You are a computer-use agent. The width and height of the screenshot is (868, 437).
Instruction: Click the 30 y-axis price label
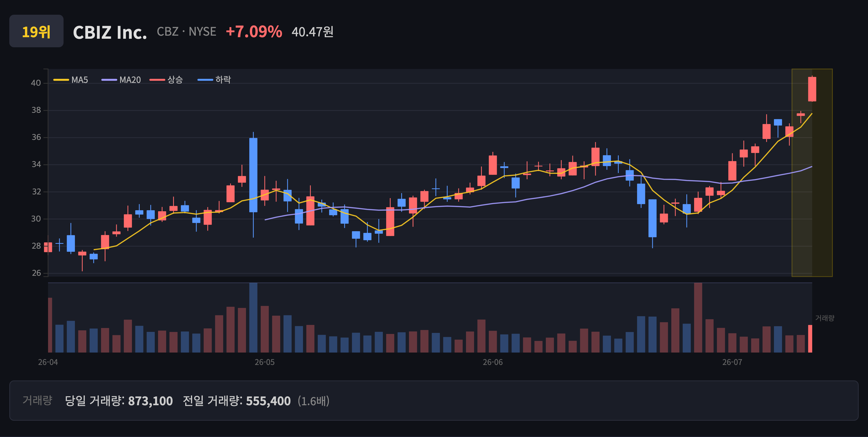point(36,219)
